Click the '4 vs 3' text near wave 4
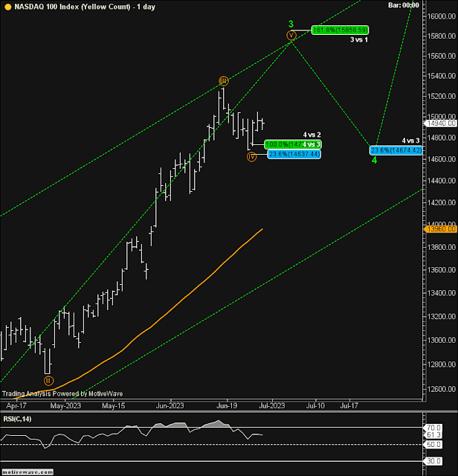458x476 pixels. 410,141
